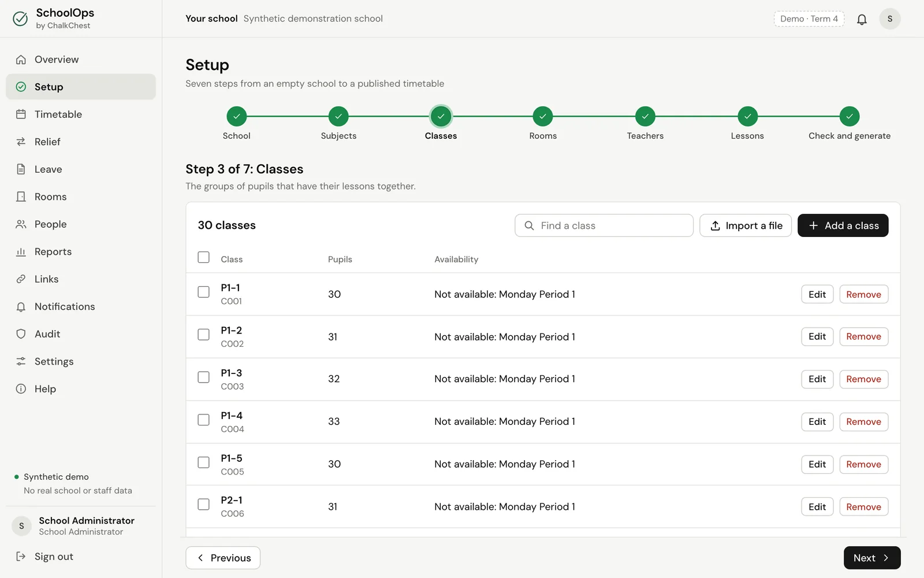
Task: Open the Help page
Action: pos(81,389)
